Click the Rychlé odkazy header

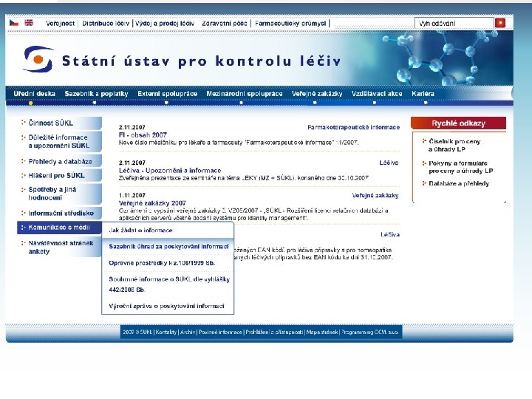[x=458, y=123]
